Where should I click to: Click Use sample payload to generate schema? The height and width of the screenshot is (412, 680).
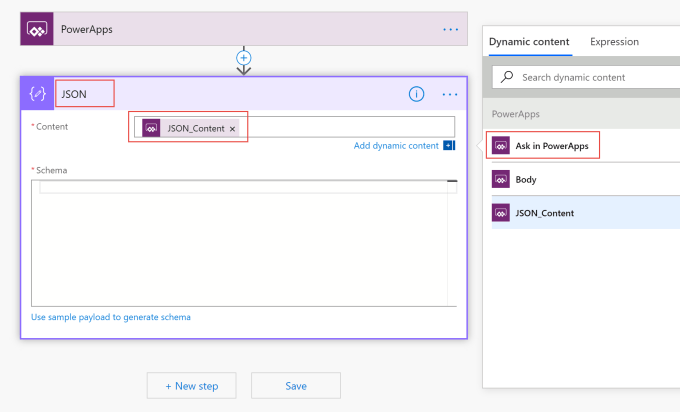tap(111, 317)
